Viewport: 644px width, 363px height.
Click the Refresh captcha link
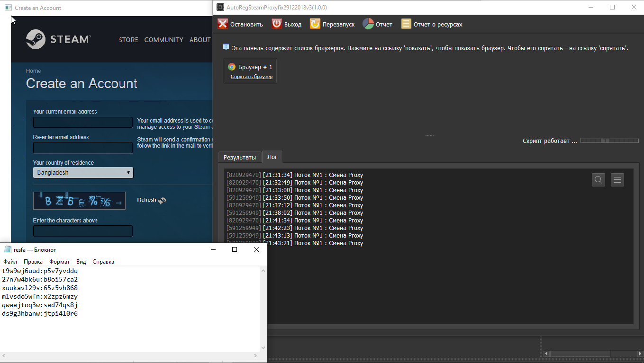coord(146,200)
